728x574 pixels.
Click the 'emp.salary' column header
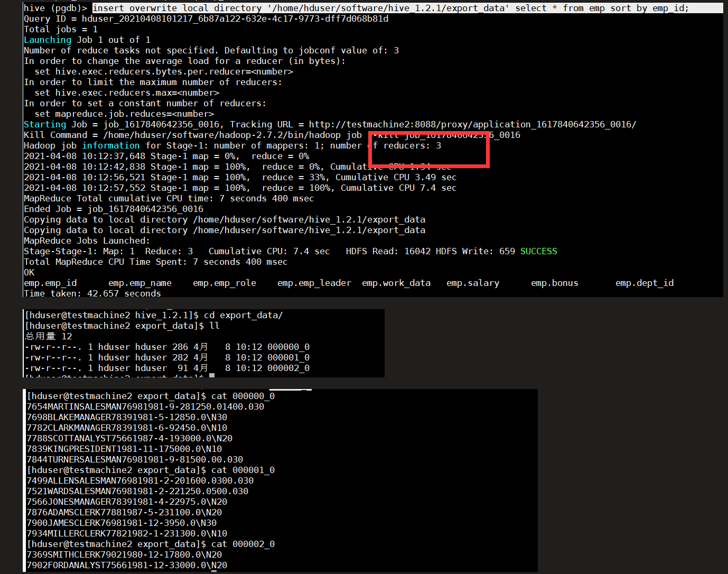point(473,283)
